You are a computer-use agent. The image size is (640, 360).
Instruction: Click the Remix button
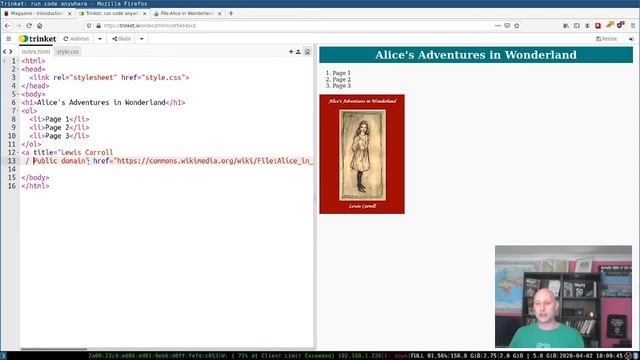(607, 39)
